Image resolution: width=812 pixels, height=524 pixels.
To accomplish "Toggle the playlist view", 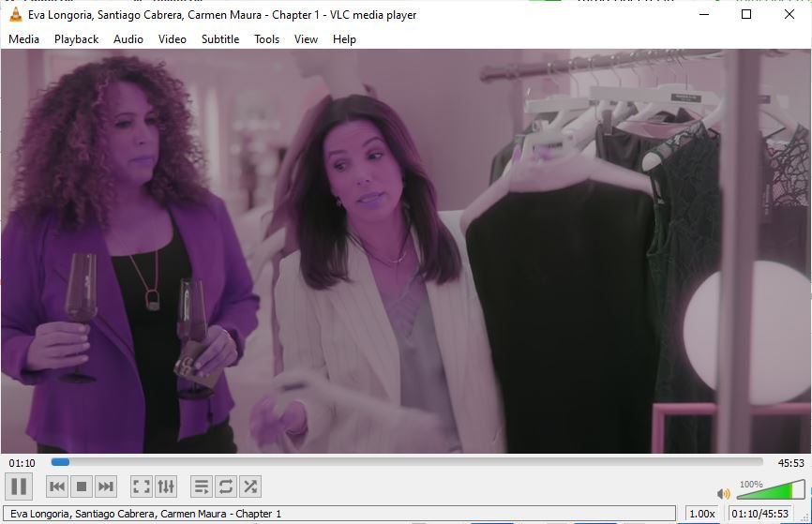I will pos(202,487).
